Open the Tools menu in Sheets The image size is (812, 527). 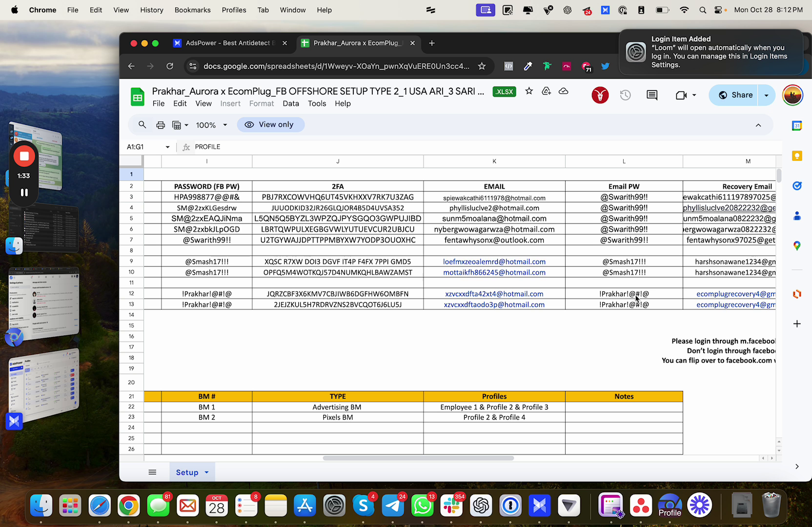tap(317, 103)
